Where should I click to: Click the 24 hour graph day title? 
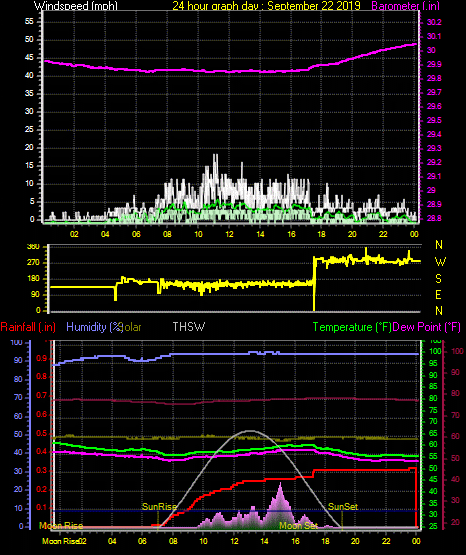(x=266, y=5)
